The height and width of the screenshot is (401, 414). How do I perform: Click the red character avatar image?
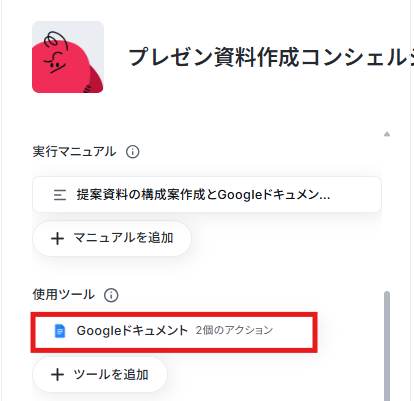[68, 57]
